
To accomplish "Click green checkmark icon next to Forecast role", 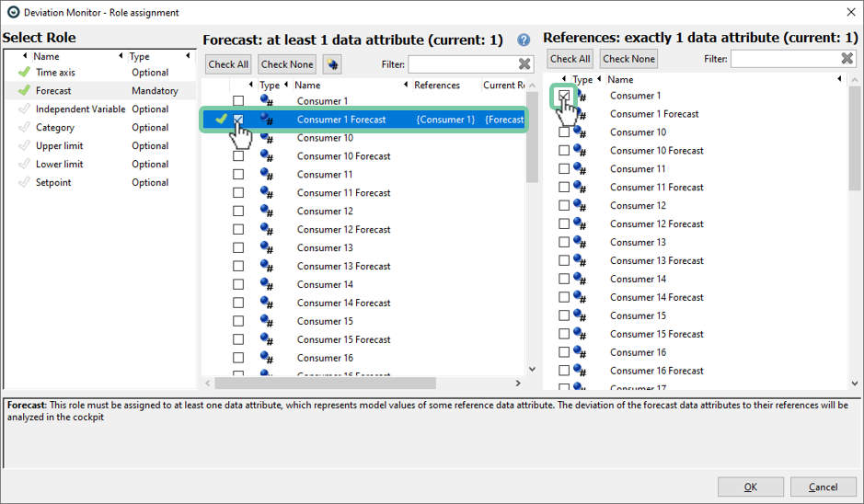I will pyautogui.click(x=24, y=90).
